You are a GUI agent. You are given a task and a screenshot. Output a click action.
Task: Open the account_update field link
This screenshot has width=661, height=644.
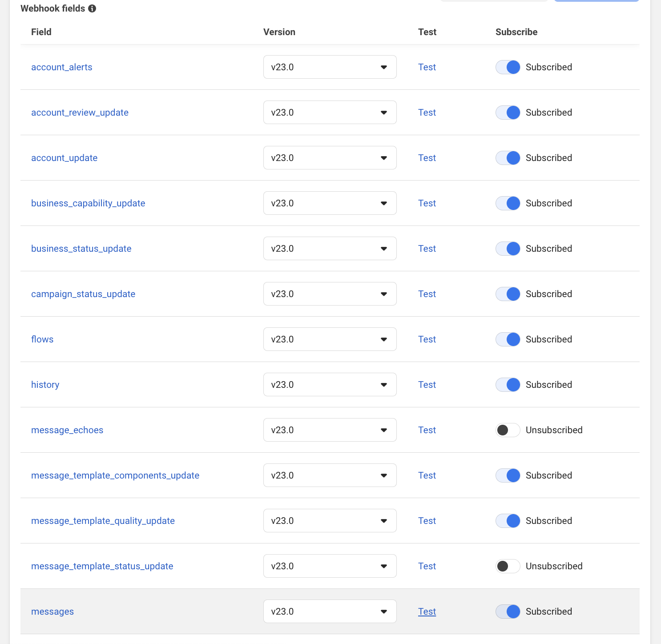coord(64,158)
